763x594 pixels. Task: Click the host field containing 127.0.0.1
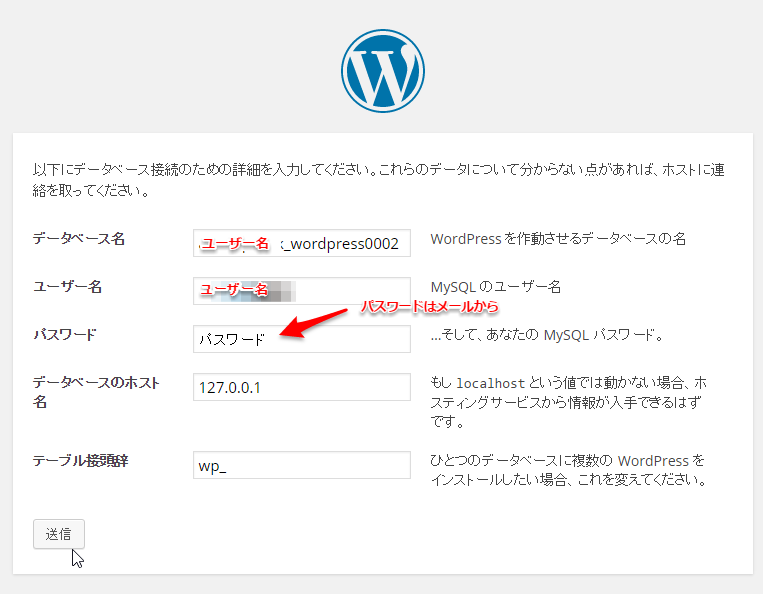(301, 387)
